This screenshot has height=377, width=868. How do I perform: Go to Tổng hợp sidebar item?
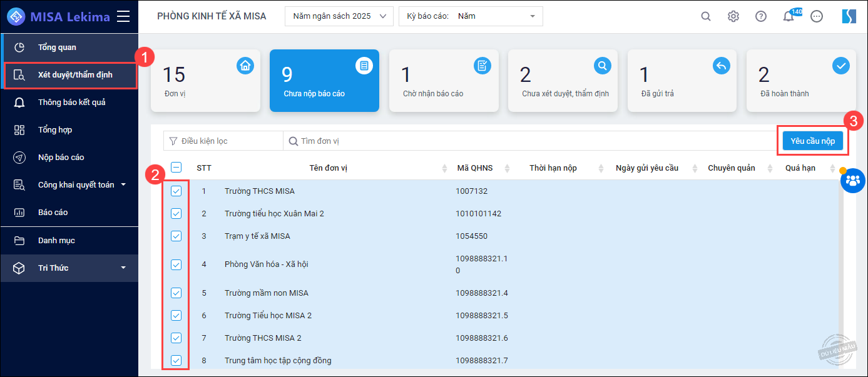pyautogui.click(x=55, y=129)
